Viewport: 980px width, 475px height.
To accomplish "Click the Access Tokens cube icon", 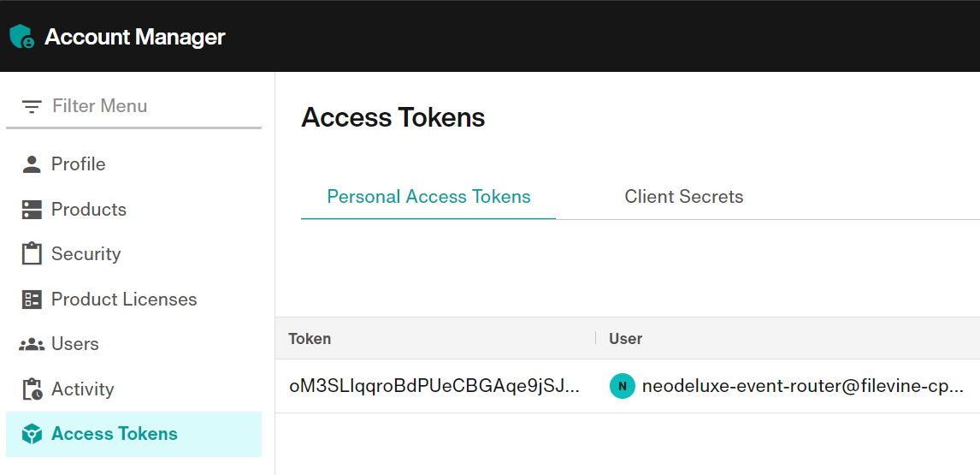I will [32, 434].
